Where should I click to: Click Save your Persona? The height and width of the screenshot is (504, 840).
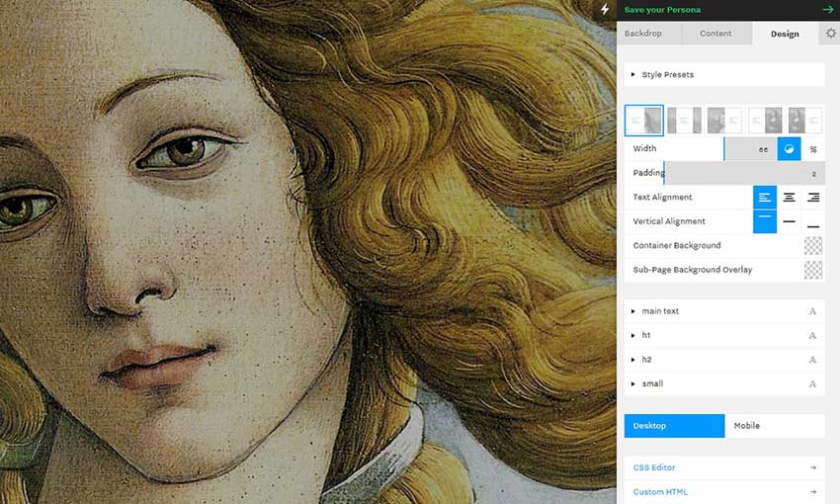pos(662,10)
